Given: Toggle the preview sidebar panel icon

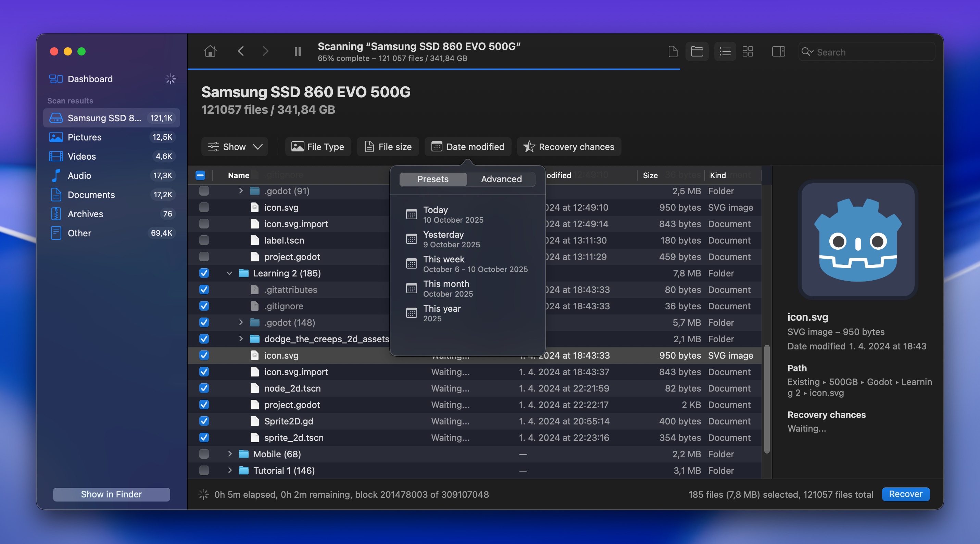Looking at the screenshot, I should point(778,51).
